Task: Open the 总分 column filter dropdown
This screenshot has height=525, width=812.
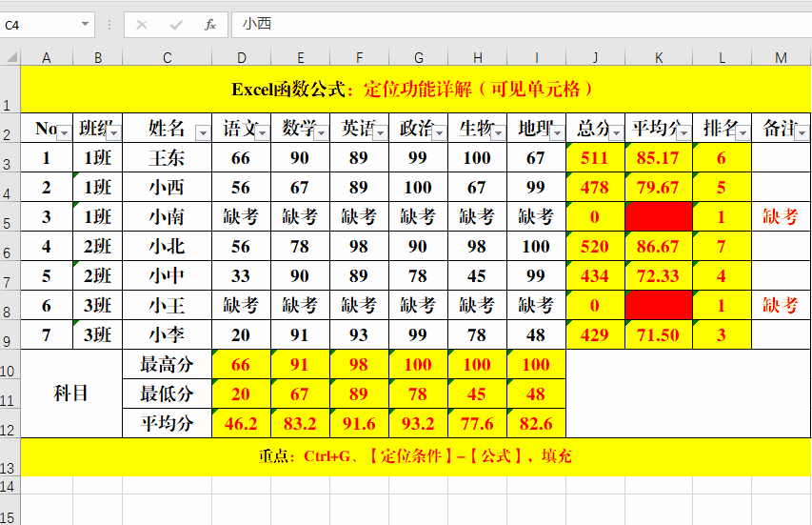Action: point(615,132)
